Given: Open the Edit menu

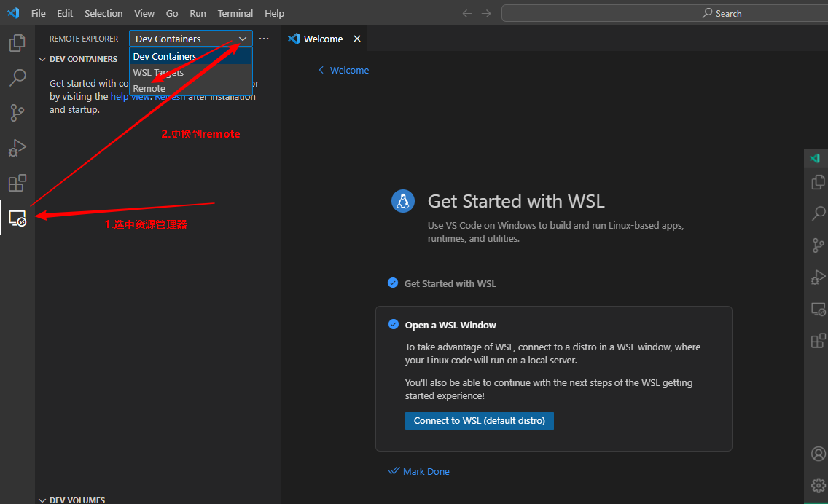Looking at the screenshot, I should click(x=65, y=13).
